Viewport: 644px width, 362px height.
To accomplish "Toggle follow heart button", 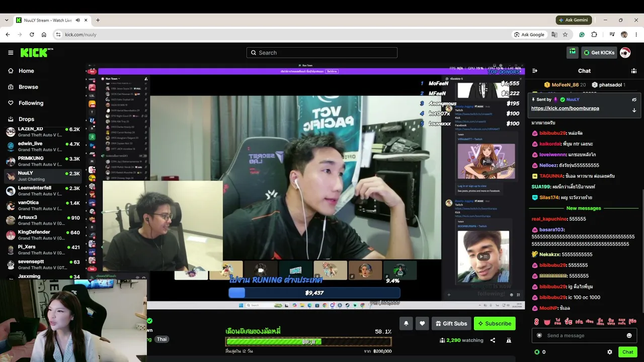I will [x=422, y=323].
